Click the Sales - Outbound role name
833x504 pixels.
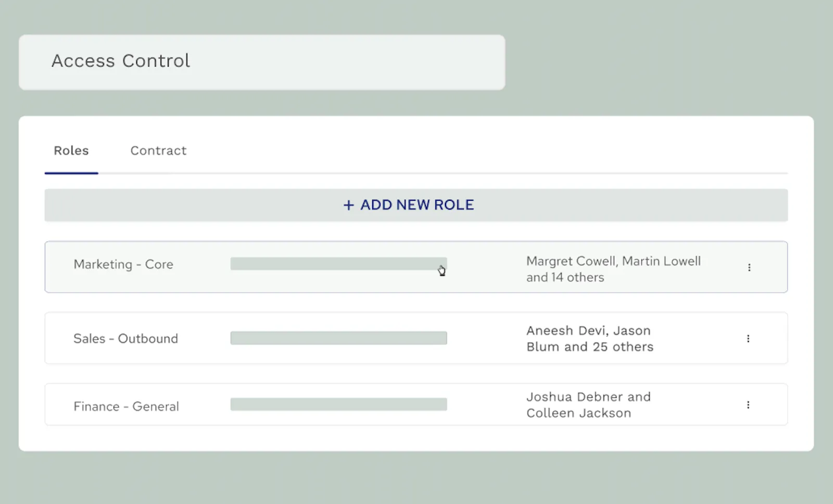point(125,338)
